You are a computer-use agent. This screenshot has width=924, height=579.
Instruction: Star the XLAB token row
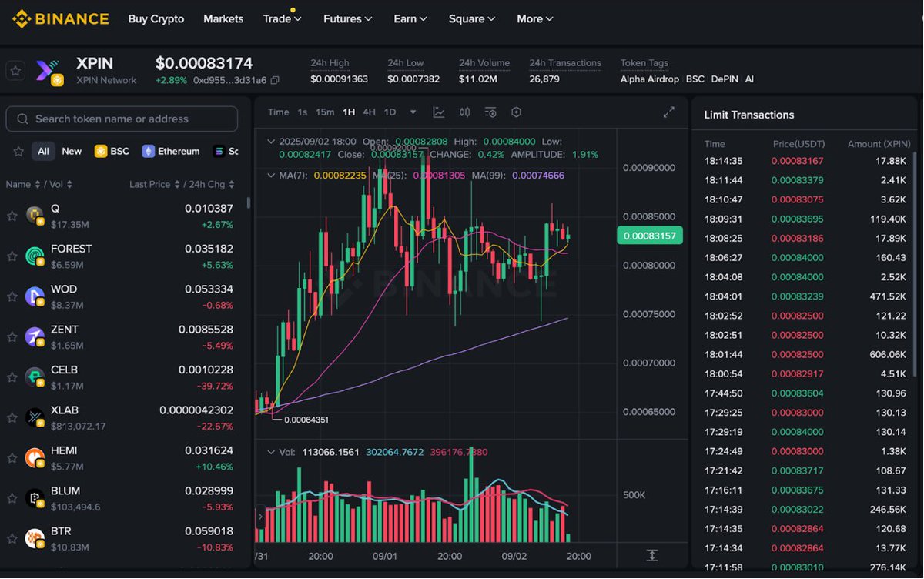pos(12,418)
